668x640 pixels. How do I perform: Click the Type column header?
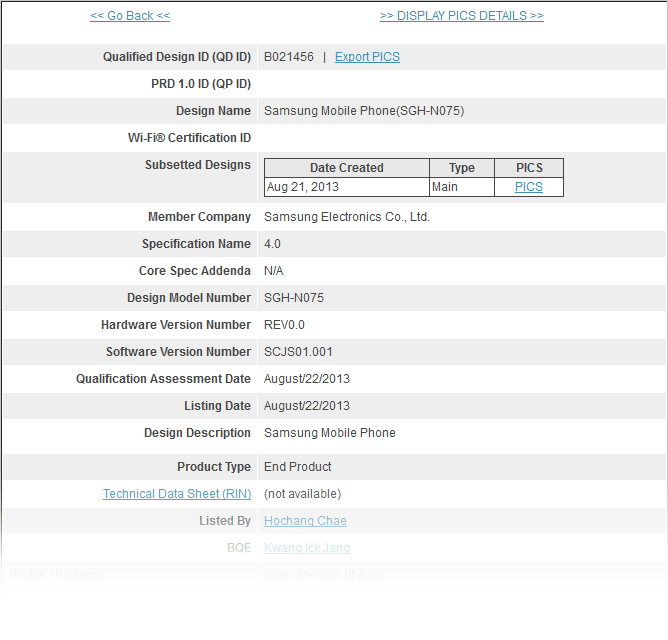point(461,168)
